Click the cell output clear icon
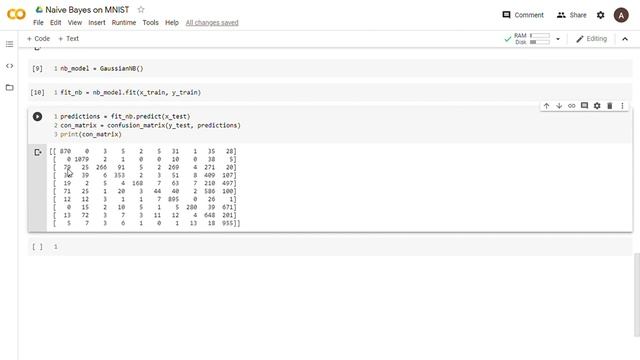 (38, 152)
